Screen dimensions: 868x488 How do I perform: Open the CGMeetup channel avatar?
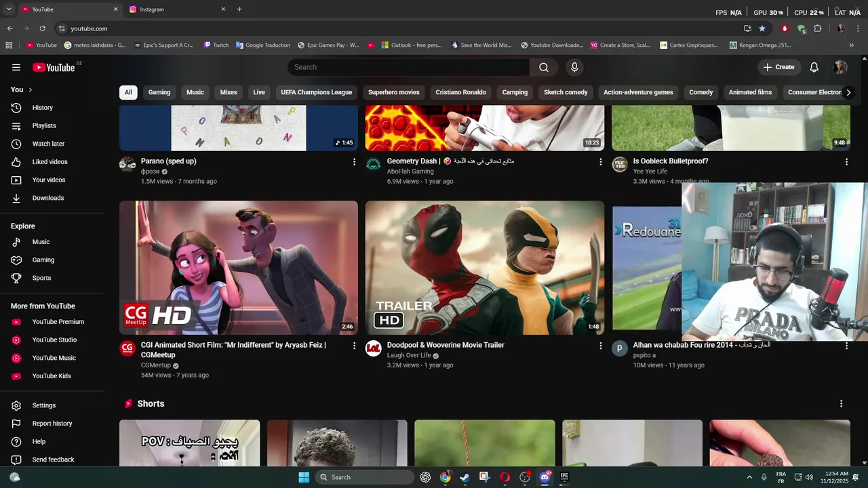[127, 348]
